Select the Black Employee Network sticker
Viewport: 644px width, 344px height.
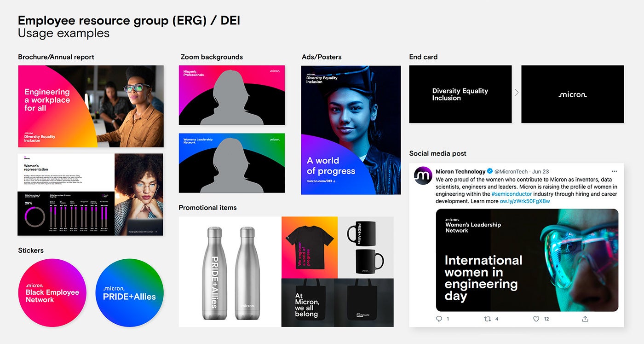52,293
